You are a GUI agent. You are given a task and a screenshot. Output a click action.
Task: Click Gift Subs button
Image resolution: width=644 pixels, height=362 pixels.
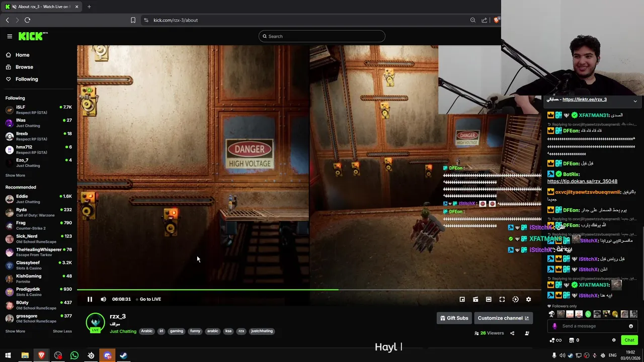coord(454,318)
